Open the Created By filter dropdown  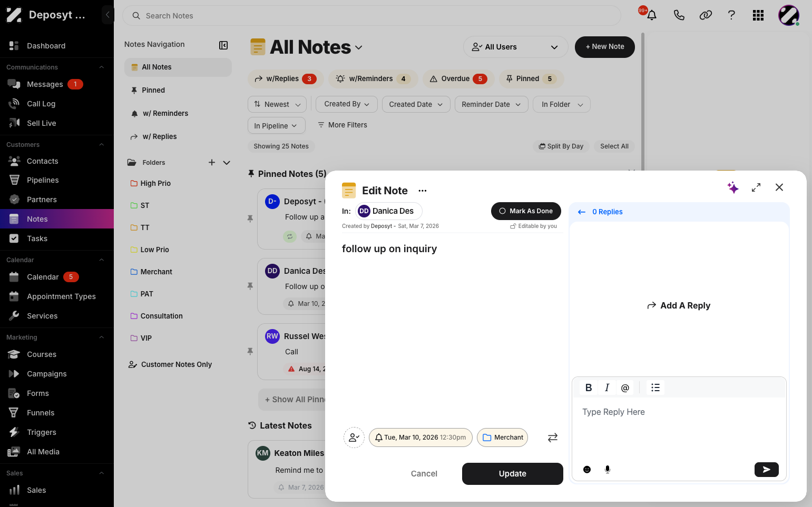(347, 104)
